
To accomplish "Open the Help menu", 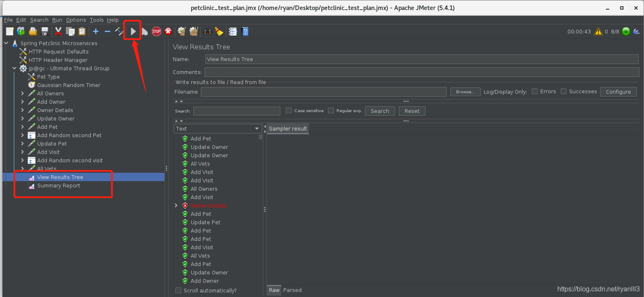I will point(113,20).
